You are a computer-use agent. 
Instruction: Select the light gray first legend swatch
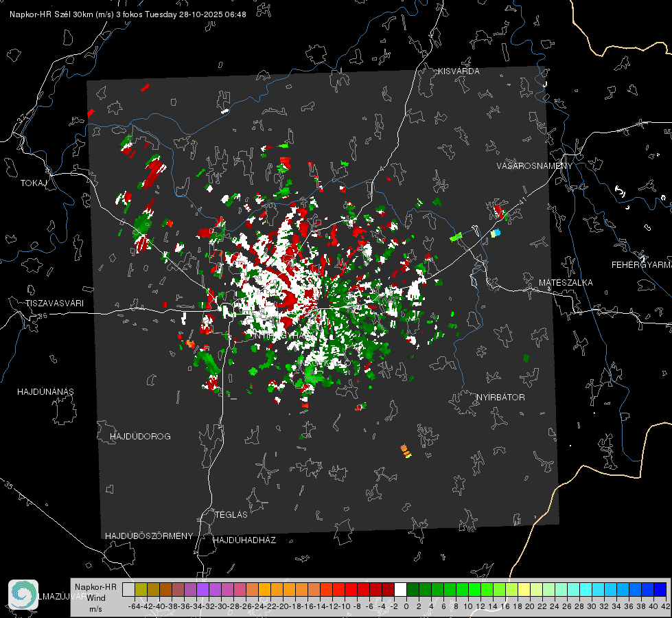point(128,589)
